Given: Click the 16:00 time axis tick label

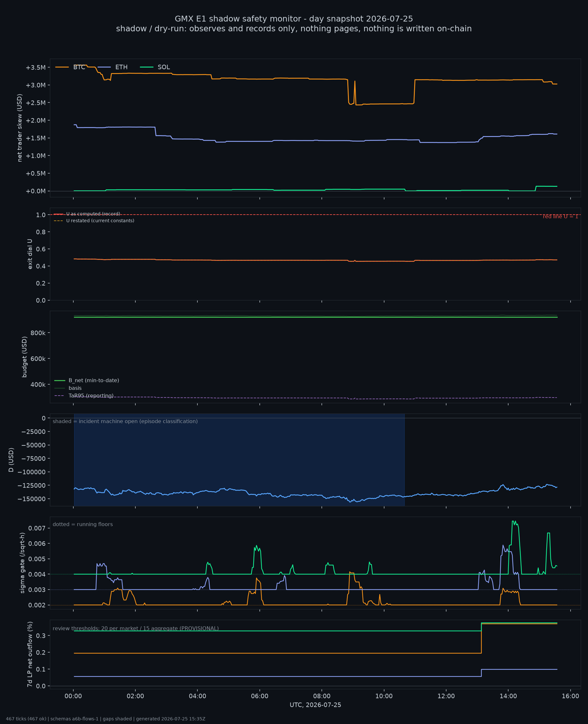Looking at the screenshot, I should (570, 696).
